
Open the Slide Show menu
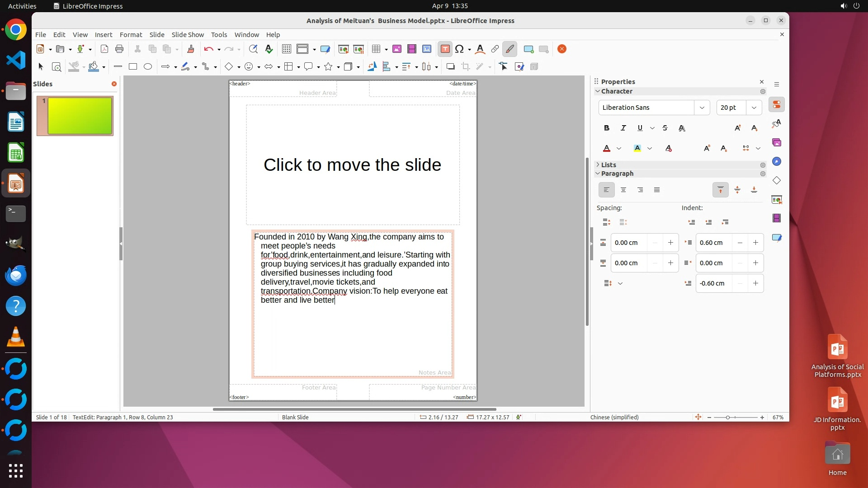coord(188,35)
